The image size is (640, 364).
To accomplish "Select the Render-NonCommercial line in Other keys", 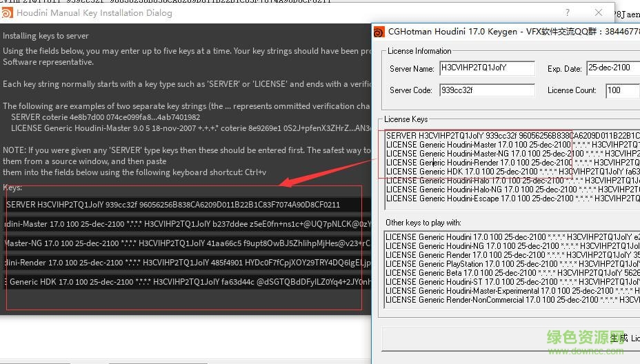I will 512,299.
